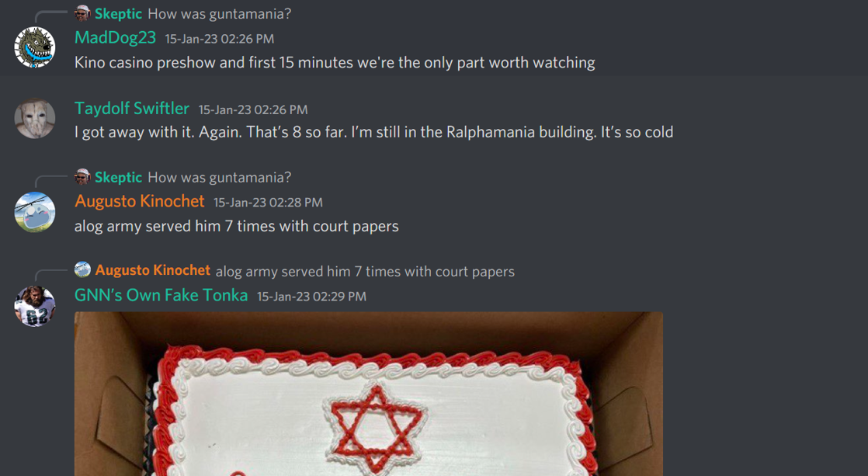
Task: Click GNN's Own Fake Tonka jersey avatar
Action: pyautogui.click(x=34, y=305)
